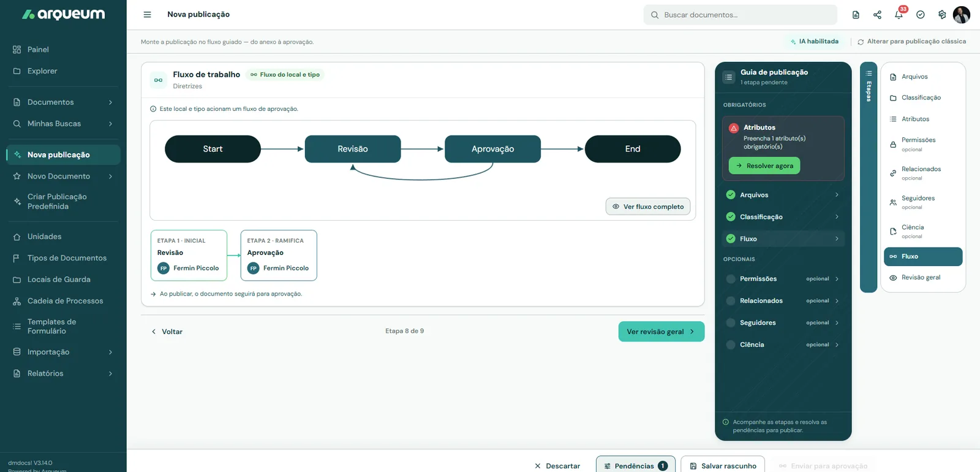Image resolution: width=980 pixels, height=472 pixels.
Task: Click in Buscar documentos search field
Action: click(740, 15)
